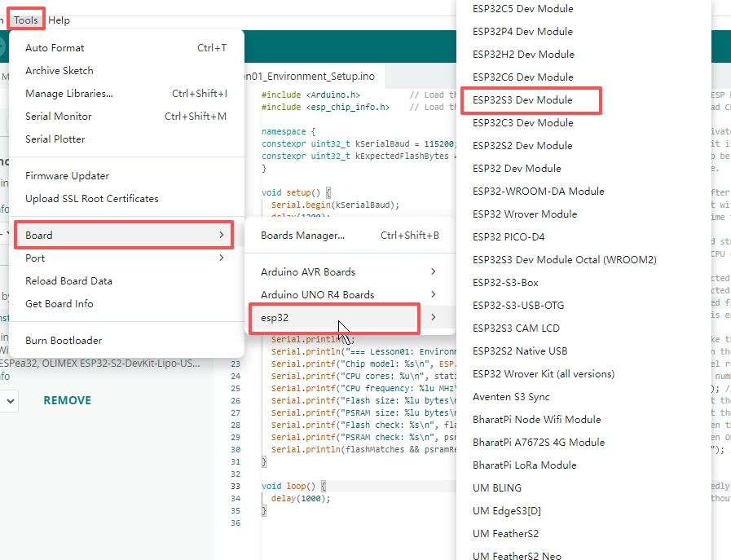This screenshot has width=731, height=560.
Task: Click the delay(1000); code line
Action: point(301,498)
